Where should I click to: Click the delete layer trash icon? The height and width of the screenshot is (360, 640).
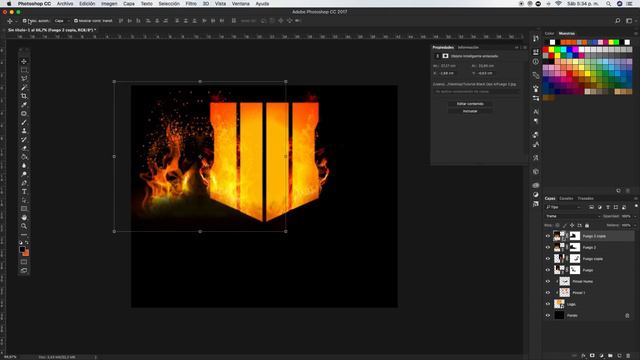click(628, 356)
